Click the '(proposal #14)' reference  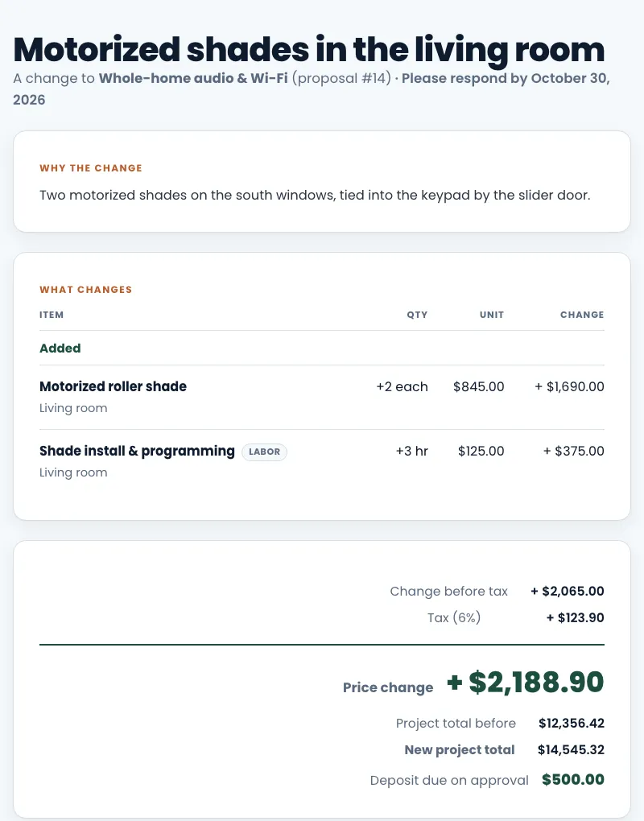[x=341, y=79]
